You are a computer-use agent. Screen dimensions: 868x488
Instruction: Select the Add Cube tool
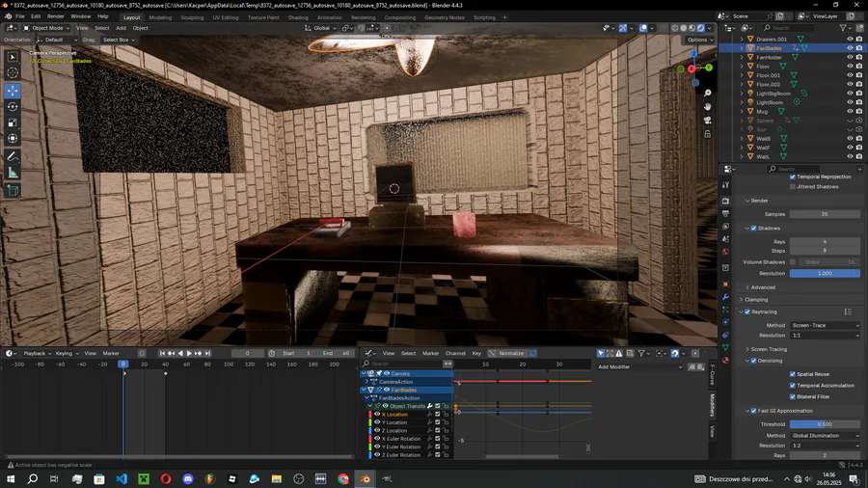[13, 191]
